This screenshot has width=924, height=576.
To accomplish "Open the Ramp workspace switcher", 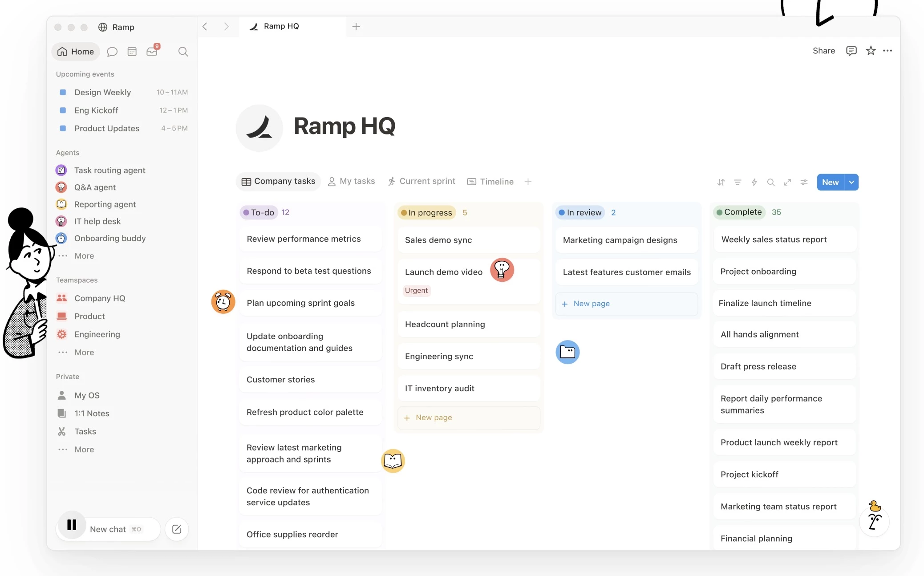I will click(x=116, y=27).
